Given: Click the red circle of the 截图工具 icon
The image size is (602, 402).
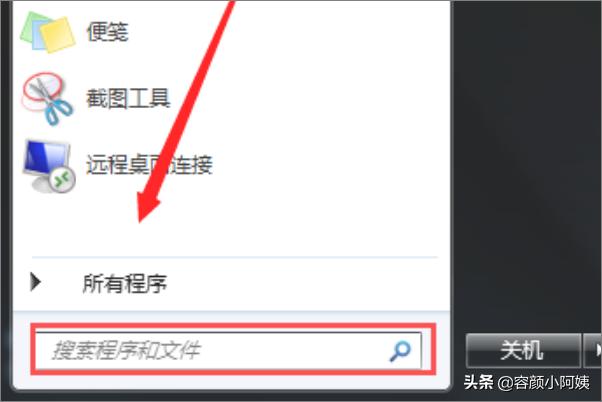Looking at the screenshot, I should (x=42, y=88).
